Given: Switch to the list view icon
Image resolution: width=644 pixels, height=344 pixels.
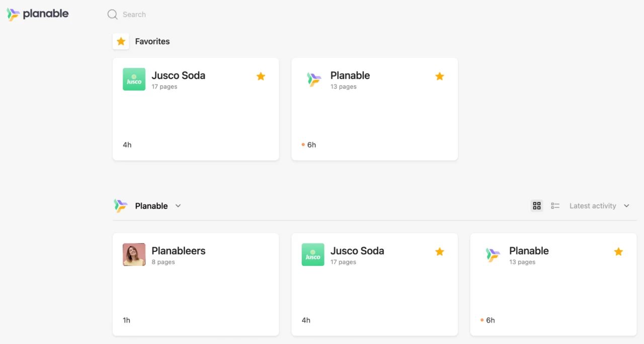Looking at the screenshot, I should click(x=555, y=205).
